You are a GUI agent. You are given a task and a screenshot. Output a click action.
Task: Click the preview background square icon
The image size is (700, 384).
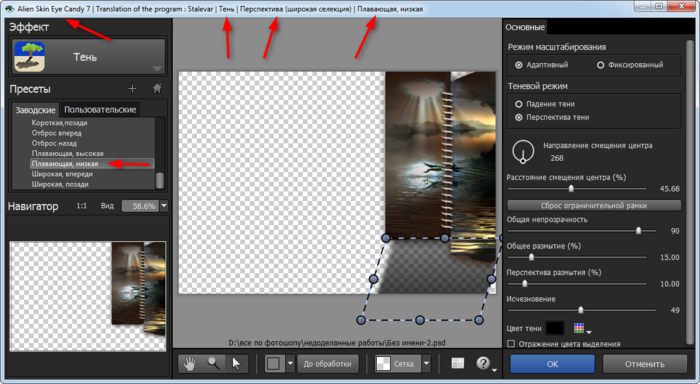(274, 364)
